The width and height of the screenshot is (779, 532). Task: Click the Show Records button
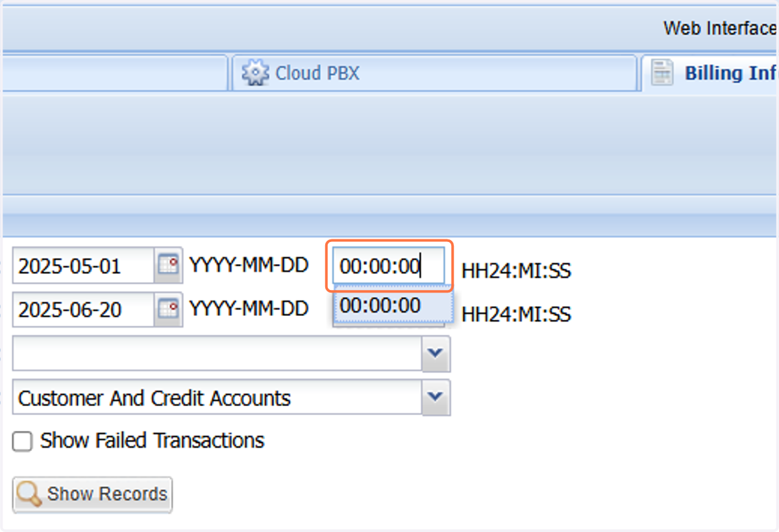(92, 494)
